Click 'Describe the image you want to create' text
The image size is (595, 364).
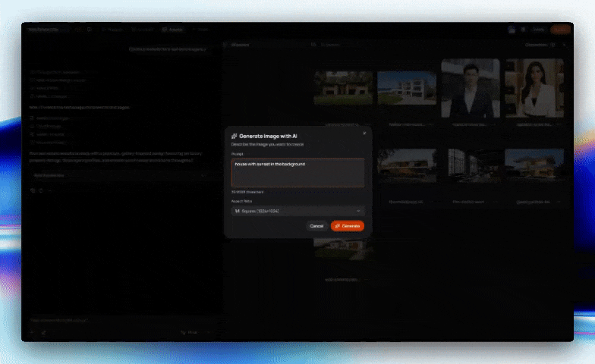(267, 144)
